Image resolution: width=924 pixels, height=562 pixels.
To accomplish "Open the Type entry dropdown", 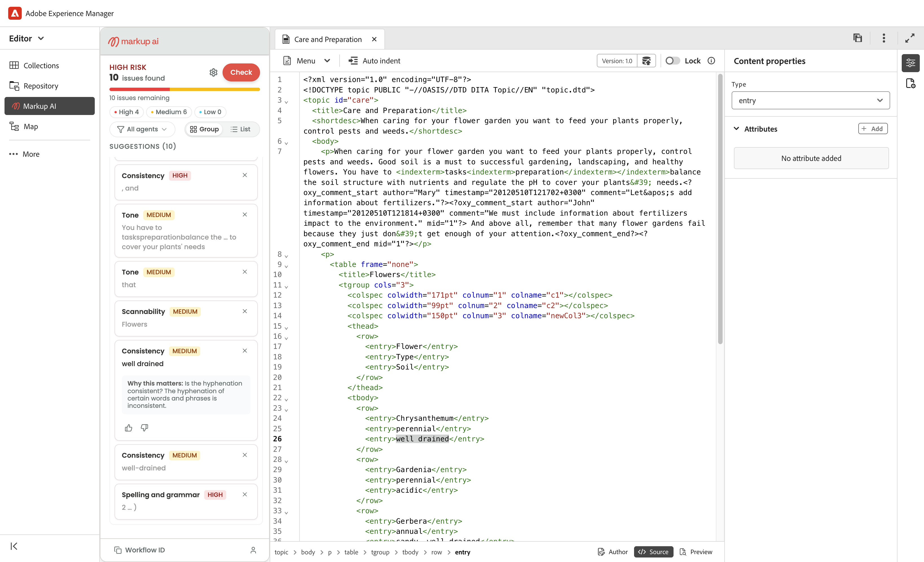I will (810, 100).
